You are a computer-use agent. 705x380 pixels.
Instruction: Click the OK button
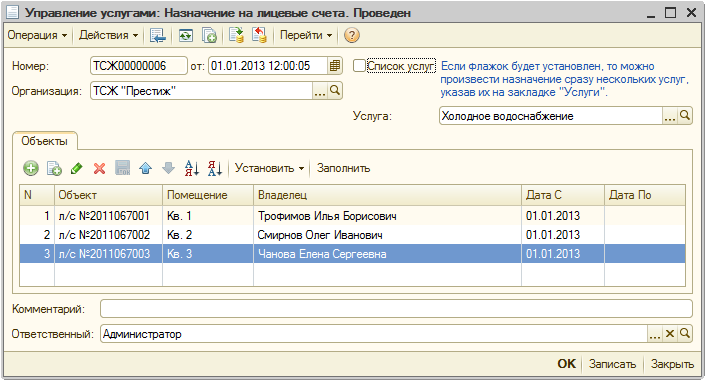click(x=567, y=364)
